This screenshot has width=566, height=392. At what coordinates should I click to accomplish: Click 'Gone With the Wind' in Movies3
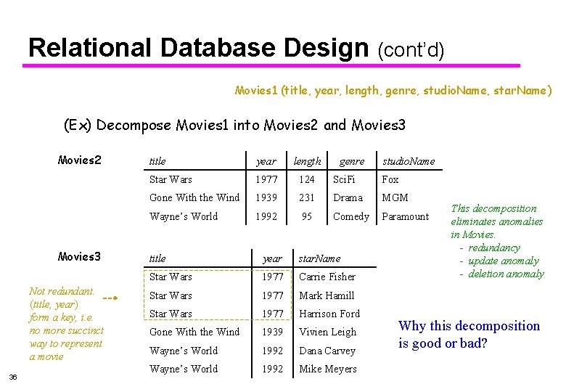pos(194,331)
